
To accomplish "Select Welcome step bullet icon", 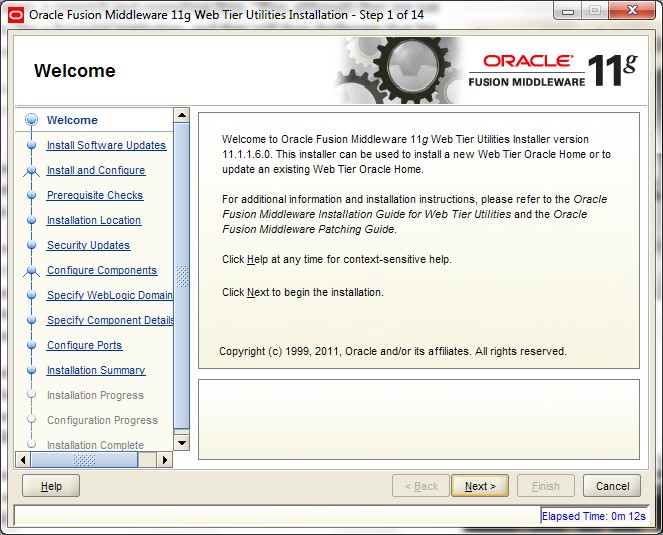I will (31, 120).
